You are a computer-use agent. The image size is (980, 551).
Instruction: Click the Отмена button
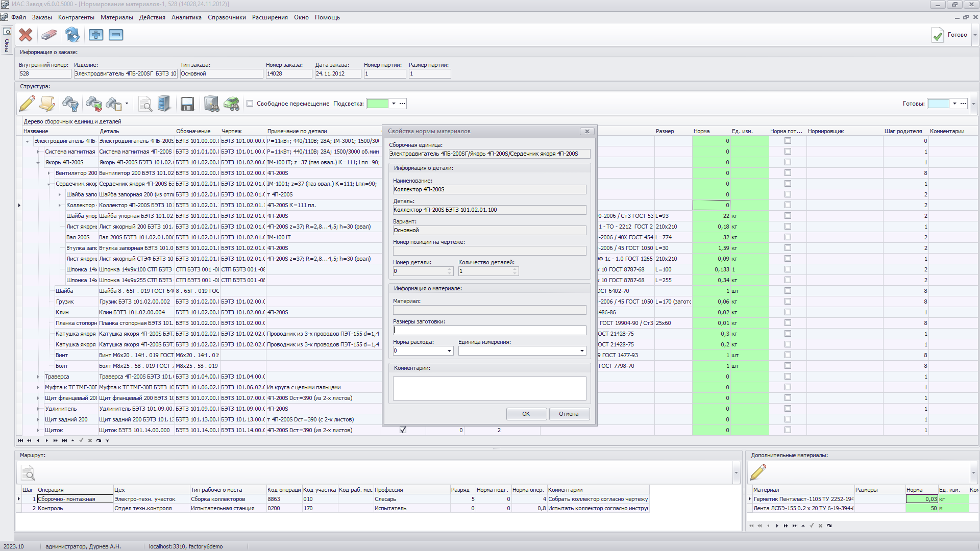click(569, 414)
